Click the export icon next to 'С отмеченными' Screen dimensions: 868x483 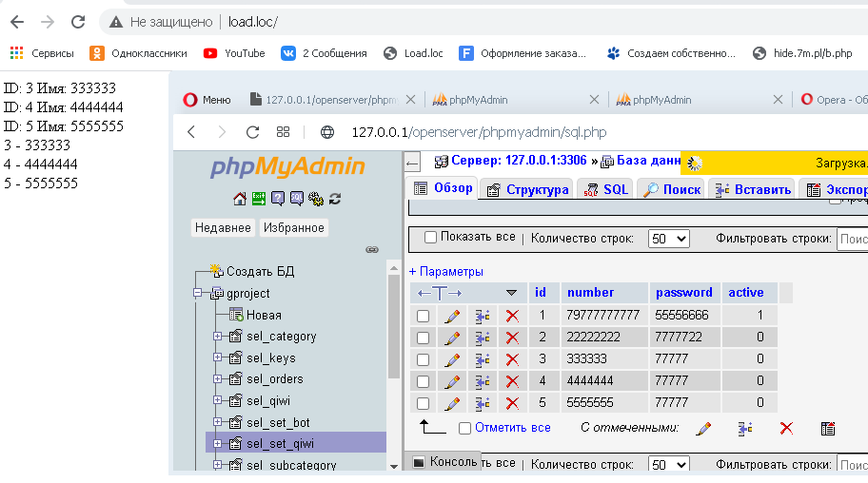point(828,429)
